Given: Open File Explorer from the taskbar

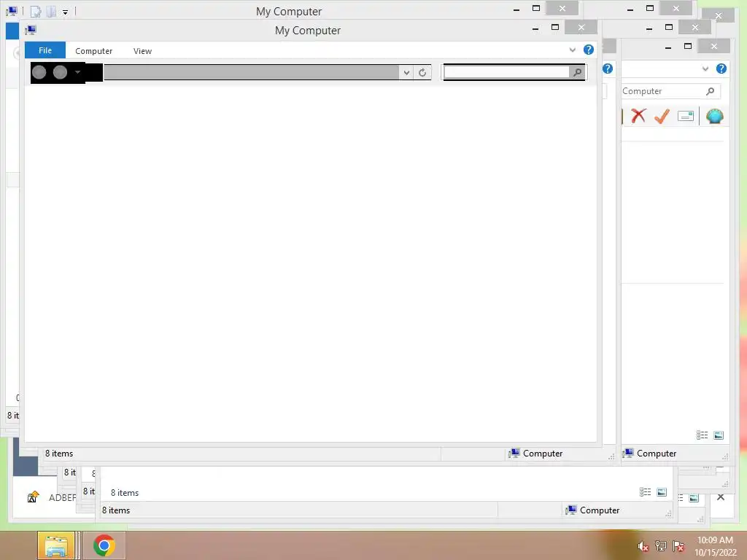Looking at the screenshot, I should pyautogui.click(x=55, y=545).
